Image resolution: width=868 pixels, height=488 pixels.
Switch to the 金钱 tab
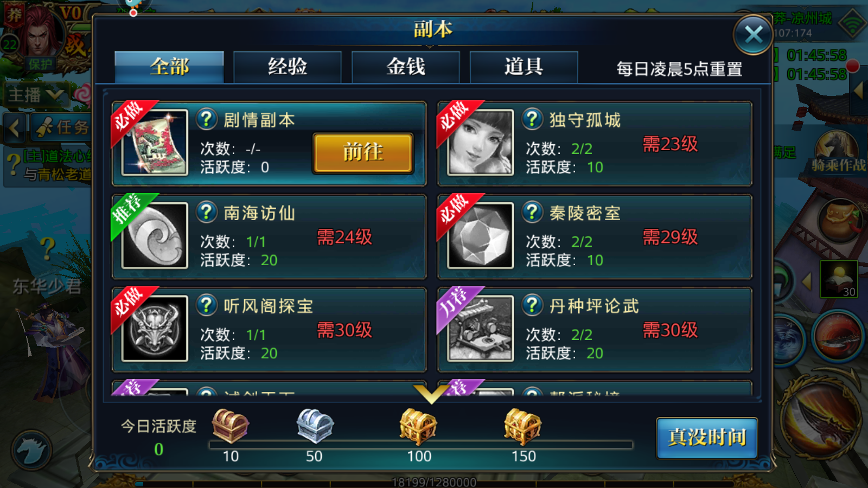tap(406, 67)
